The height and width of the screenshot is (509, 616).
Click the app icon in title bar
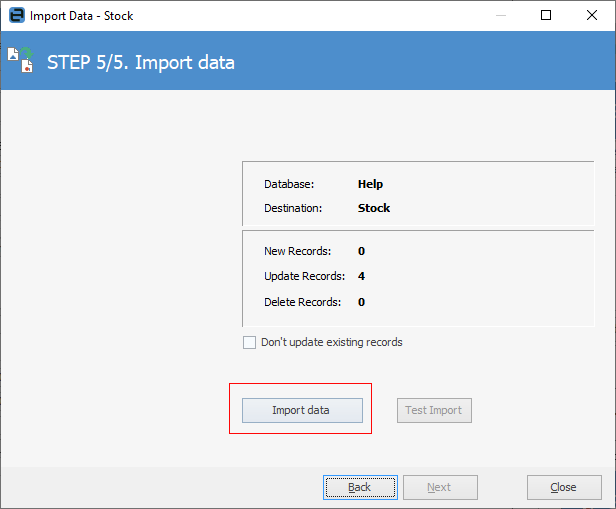pos(16,16)
